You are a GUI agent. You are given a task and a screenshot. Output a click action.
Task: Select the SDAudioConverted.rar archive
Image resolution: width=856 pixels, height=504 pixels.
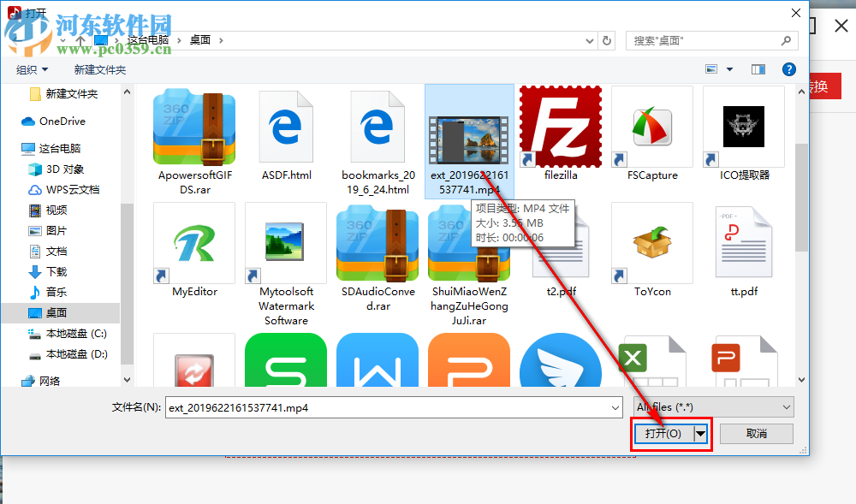click(377, 258)
